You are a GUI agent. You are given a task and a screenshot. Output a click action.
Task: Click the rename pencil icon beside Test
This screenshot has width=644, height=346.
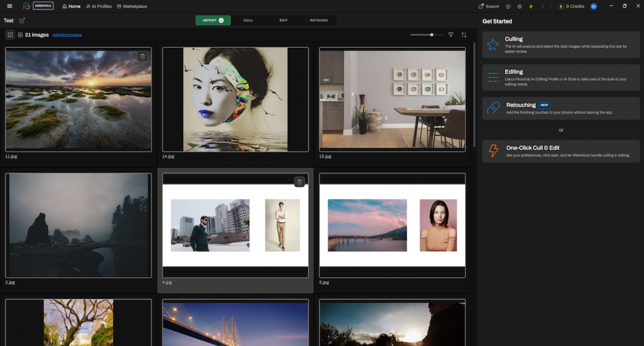pos(23,20)
